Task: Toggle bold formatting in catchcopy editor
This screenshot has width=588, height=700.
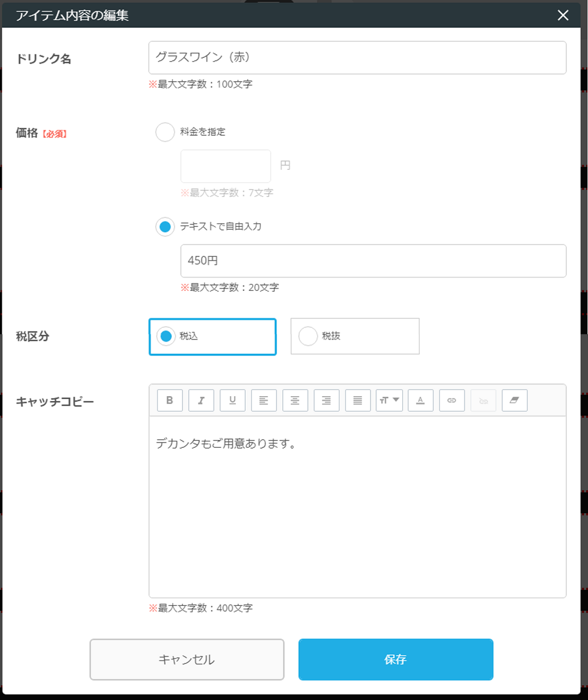Action: pyautogui.click(x=170, y=400)
